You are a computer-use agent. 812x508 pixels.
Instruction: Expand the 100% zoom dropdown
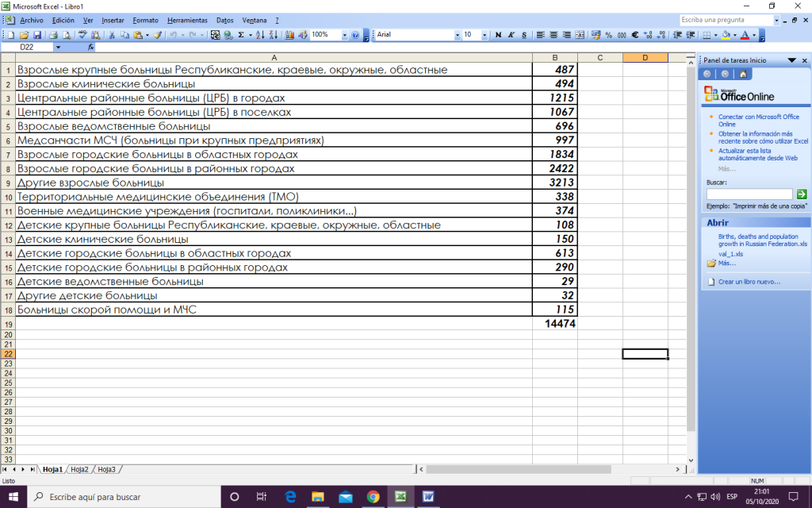point(344,35)
